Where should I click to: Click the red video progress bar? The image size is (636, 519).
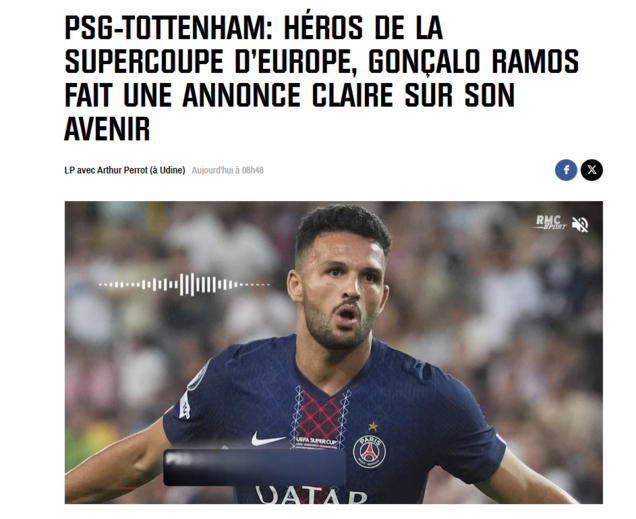pyautogui.click(x=126, y=488)
